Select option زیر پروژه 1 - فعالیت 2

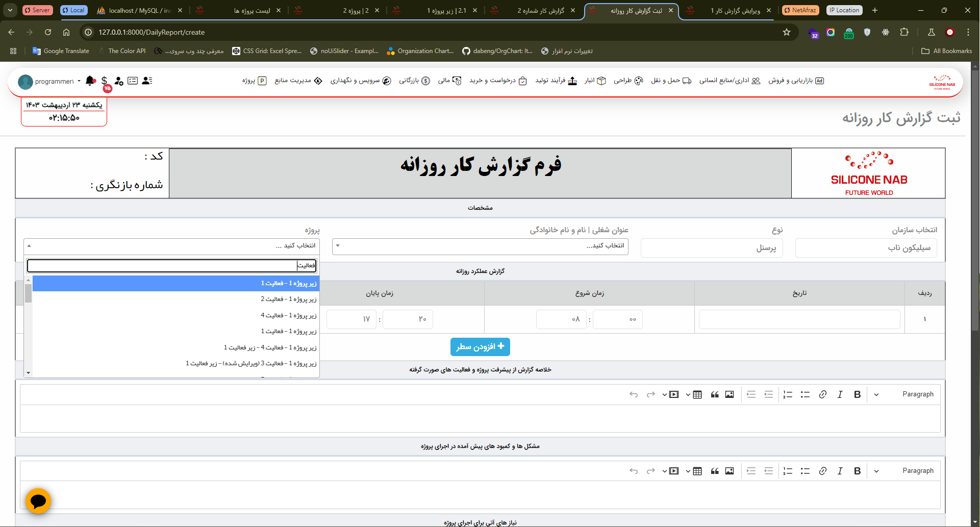point(288,299)
